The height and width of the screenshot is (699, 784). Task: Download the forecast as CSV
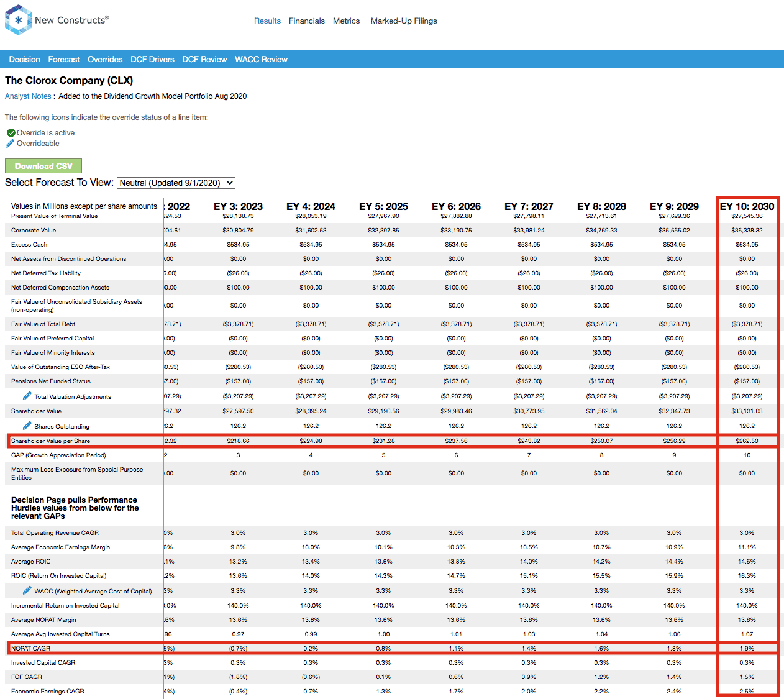43,166
